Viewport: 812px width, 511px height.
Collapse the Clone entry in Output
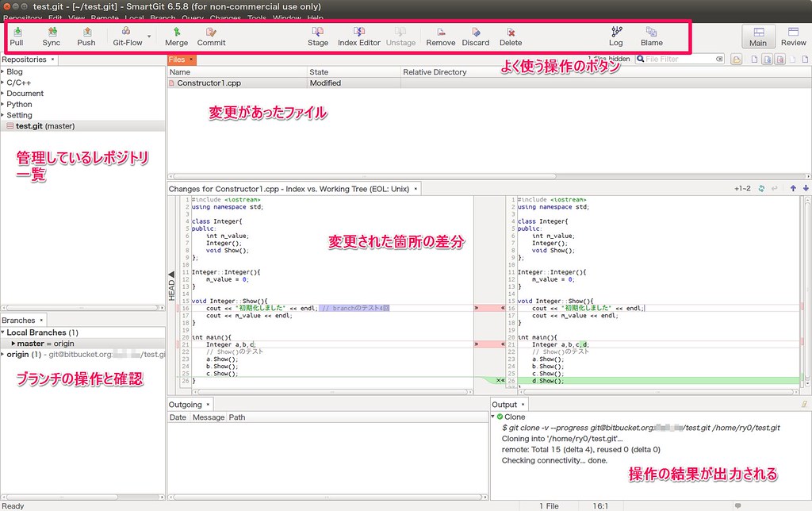pyautogui.click(x=493, y=416)
